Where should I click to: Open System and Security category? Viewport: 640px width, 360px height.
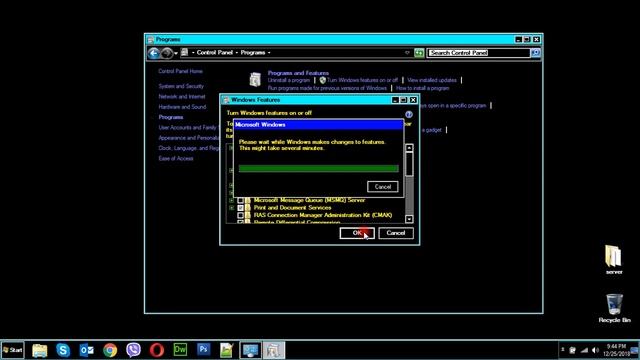pyautogui.click(x=181, y=86)
